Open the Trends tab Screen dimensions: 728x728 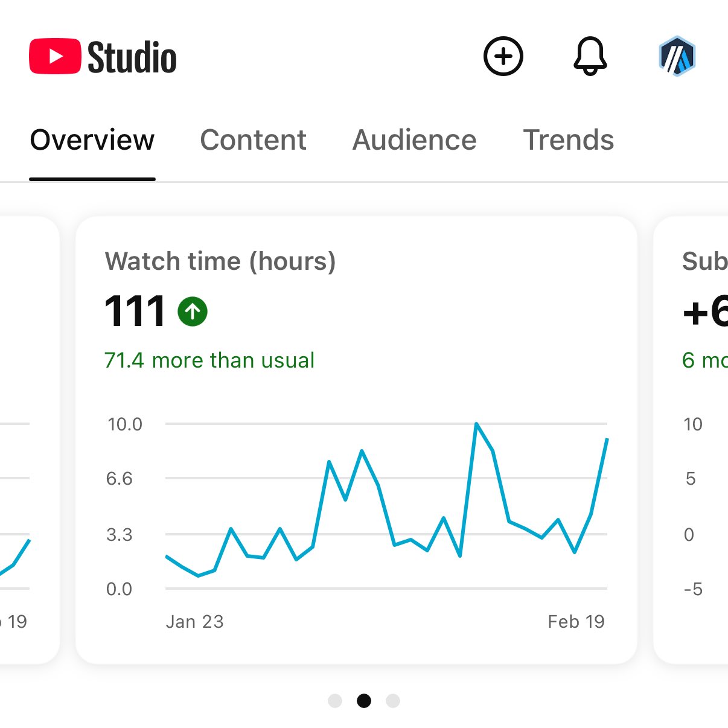click(x=568, y=140)
